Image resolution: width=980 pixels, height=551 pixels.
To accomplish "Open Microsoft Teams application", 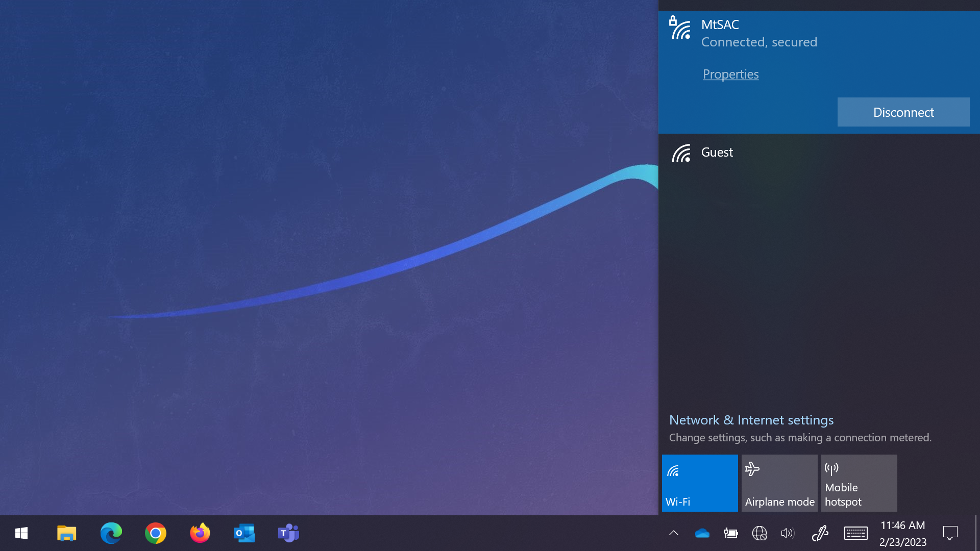I will [x=289, y=533].
